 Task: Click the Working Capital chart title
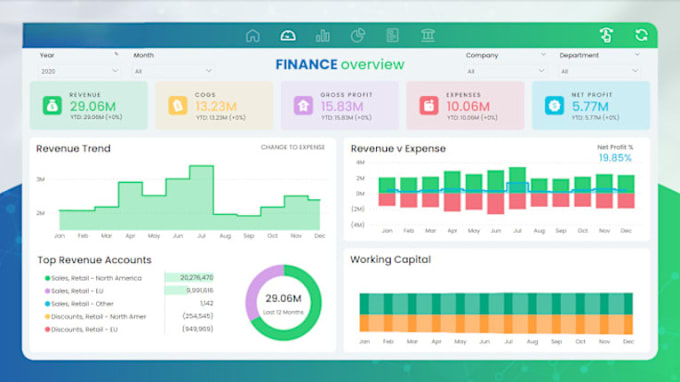click(390, 259)
